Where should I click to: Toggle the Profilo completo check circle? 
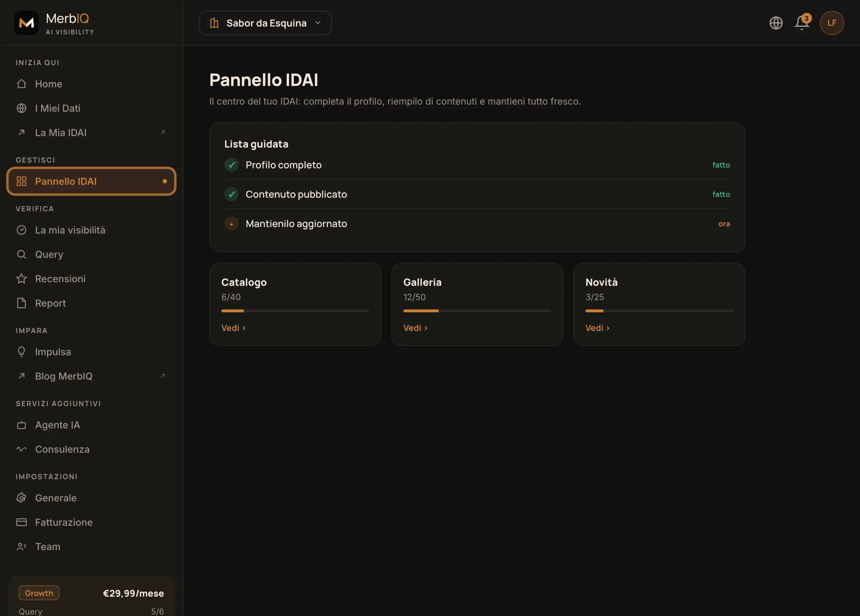coord(231,165)
